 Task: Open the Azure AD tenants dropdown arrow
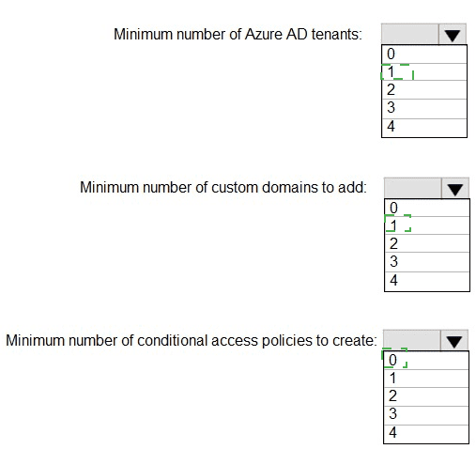[453, 35]
